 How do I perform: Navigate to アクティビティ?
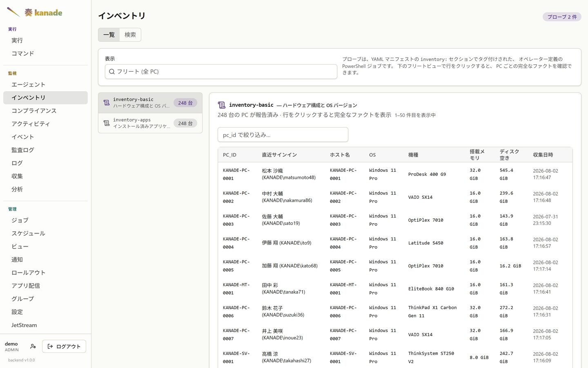[x=45, y=124]
